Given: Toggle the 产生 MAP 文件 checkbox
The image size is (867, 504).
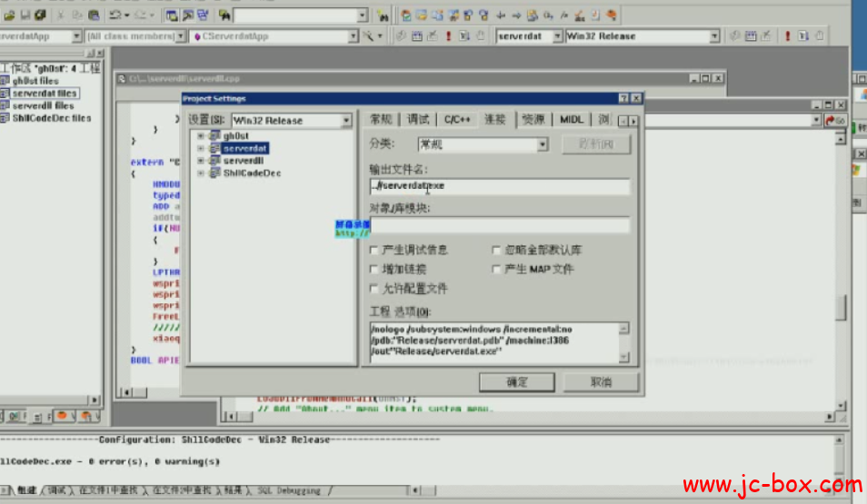Looking at the screenshot, I should [496, 270].
